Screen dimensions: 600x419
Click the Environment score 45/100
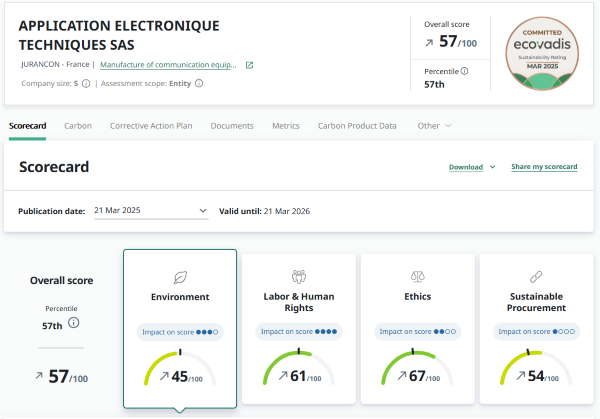tap(187, 377)
